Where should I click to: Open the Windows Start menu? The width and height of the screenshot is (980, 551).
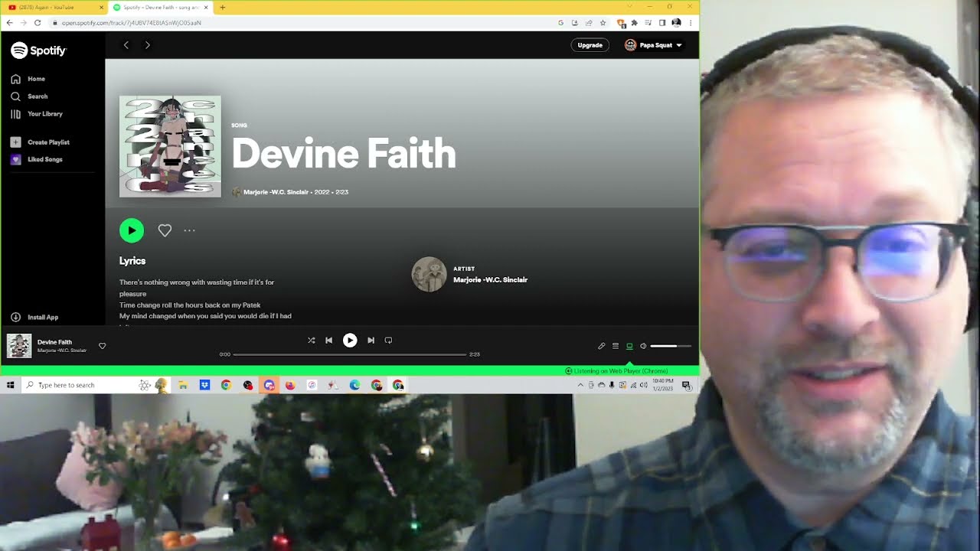click(x=10, y=385)
